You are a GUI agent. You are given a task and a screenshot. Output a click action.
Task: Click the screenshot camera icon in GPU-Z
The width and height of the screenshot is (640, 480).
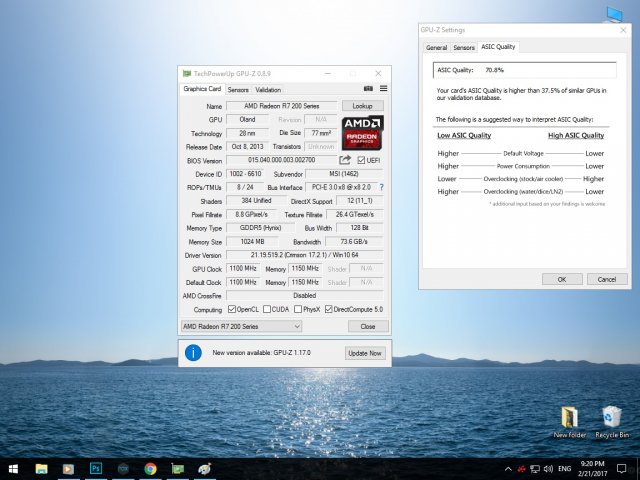click(x=368, y=89)
